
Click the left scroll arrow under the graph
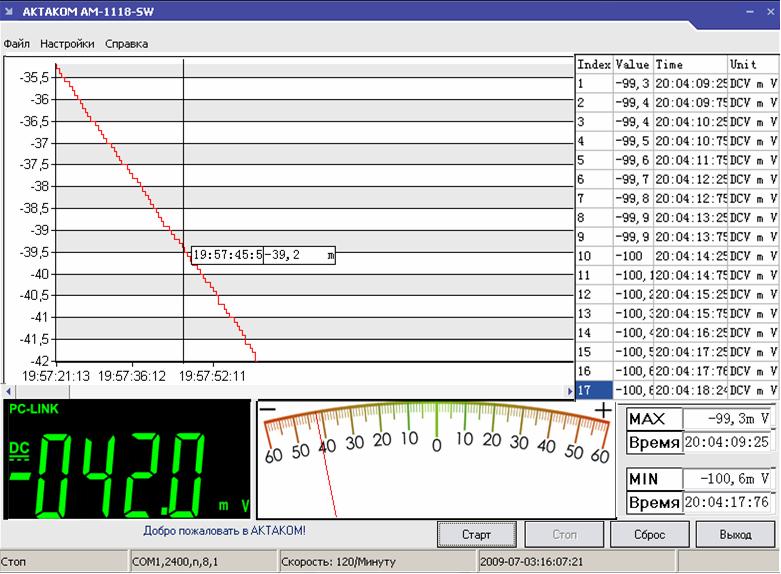click(8, 392)
